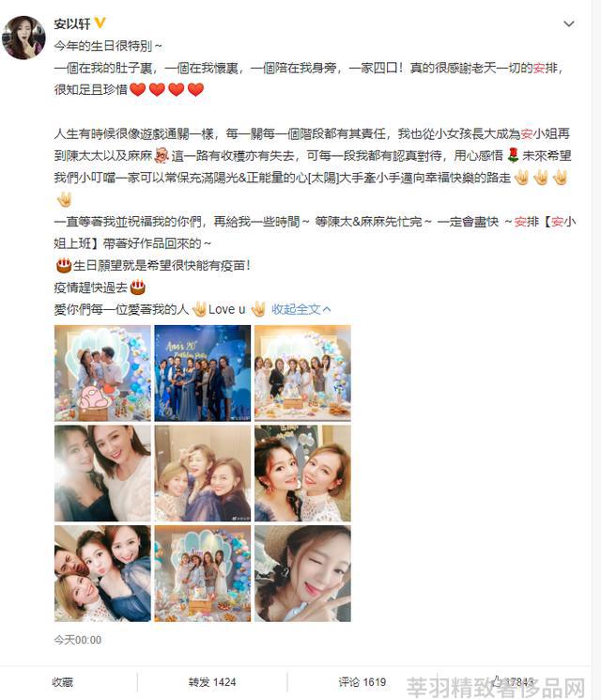Screen dimensions: 601x700
Task: Open the family photo with pink cartoon sticker
Action: click(x=102, y=373)
